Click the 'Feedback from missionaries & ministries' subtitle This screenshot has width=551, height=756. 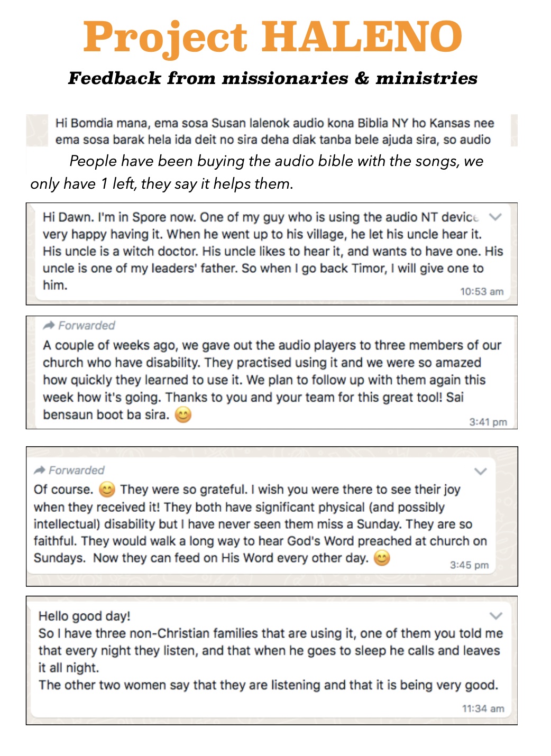click(273, 78)
